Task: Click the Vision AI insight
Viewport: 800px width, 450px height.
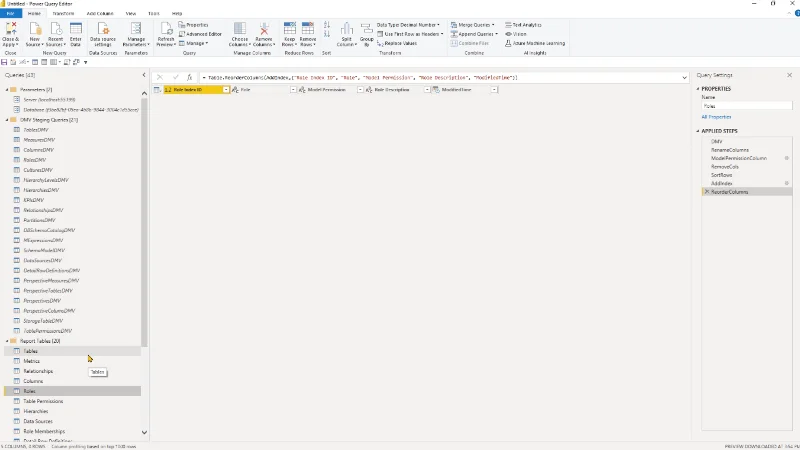Action: point(516,34)
